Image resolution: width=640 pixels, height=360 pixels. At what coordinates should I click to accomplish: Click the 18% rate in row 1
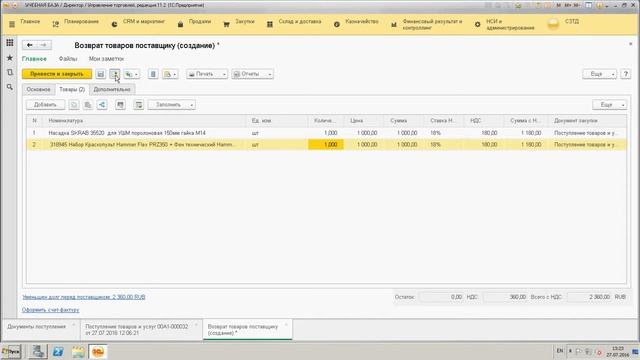[436, 133]
